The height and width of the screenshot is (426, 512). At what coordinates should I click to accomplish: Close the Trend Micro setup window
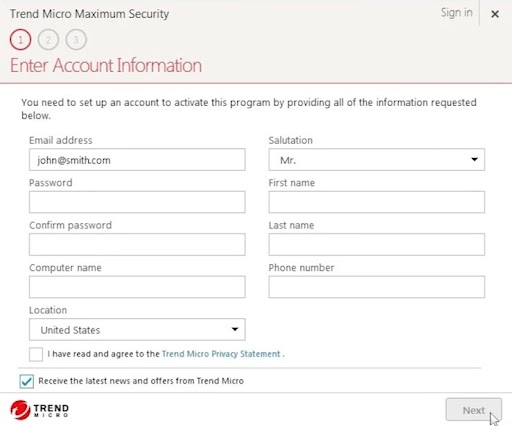click(495, 14)
